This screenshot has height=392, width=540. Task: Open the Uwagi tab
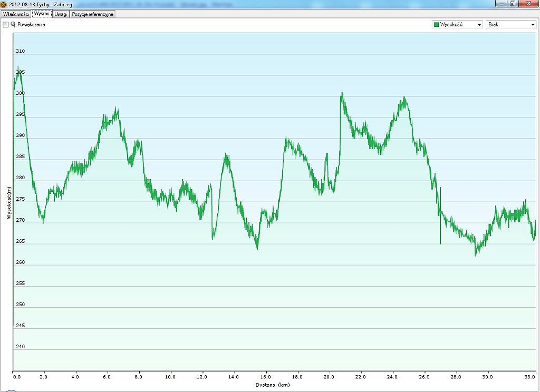[x=61, y=14]
